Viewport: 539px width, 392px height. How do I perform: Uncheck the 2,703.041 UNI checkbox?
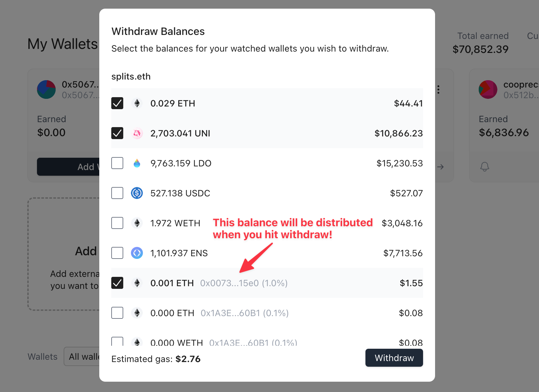[x=117, y=133]
